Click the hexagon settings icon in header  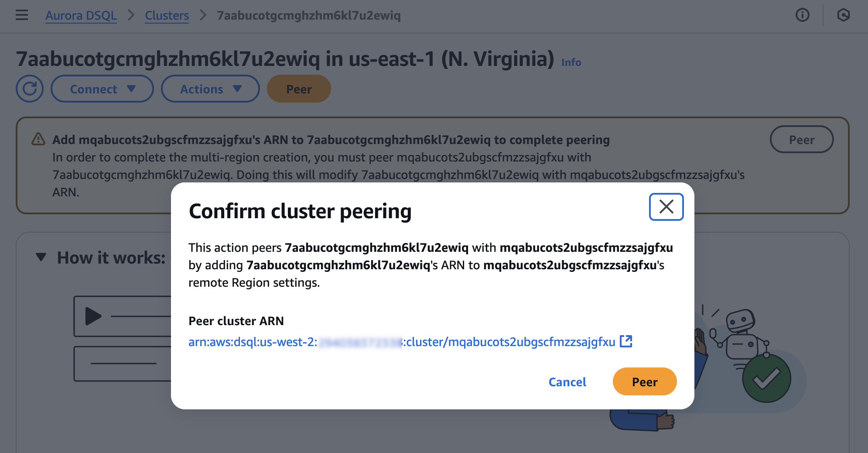[x=843, y=15]
